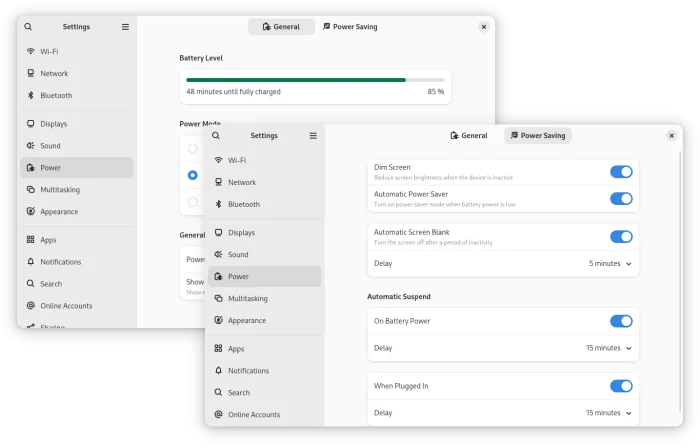Viewport: 700px width, 448px height.
Task: Select Displays in the back window sidebar
Action: 77,124
